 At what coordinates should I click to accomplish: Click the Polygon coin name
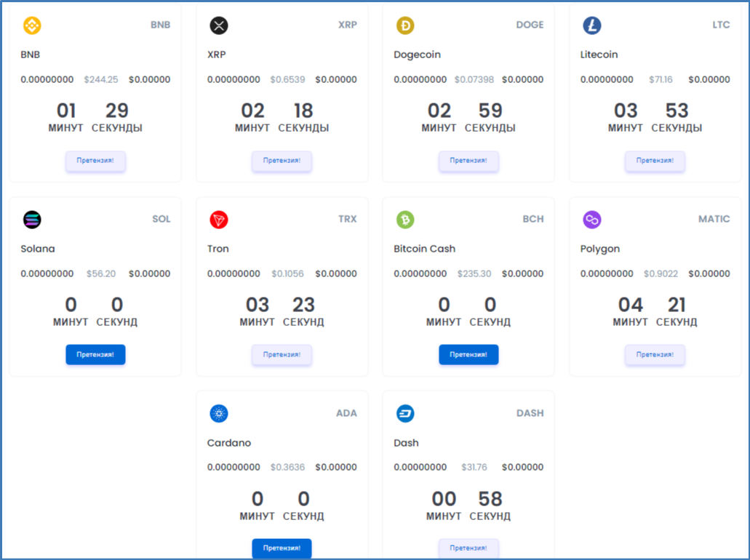tap(600, 249)
